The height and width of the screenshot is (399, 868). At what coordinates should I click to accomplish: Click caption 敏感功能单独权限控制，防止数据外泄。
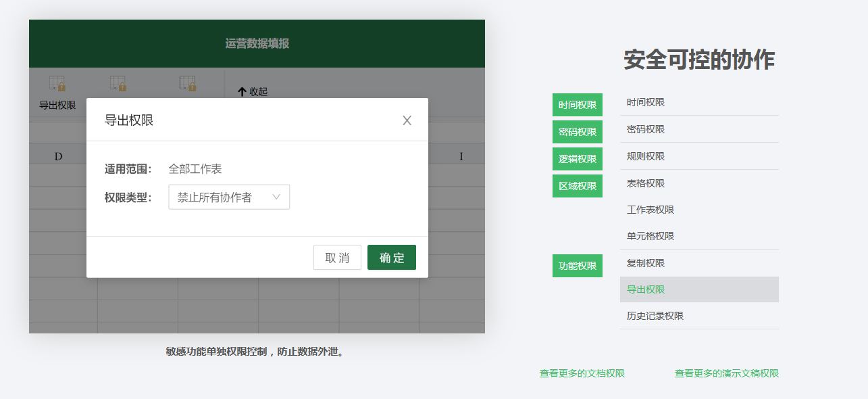click(x=255, y=352)
